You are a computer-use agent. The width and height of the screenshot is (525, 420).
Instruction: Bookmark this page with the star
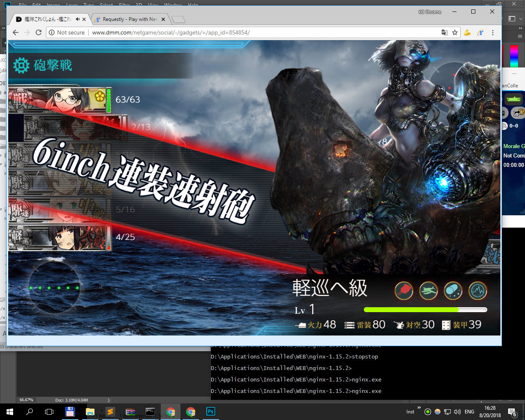[455, 32]
